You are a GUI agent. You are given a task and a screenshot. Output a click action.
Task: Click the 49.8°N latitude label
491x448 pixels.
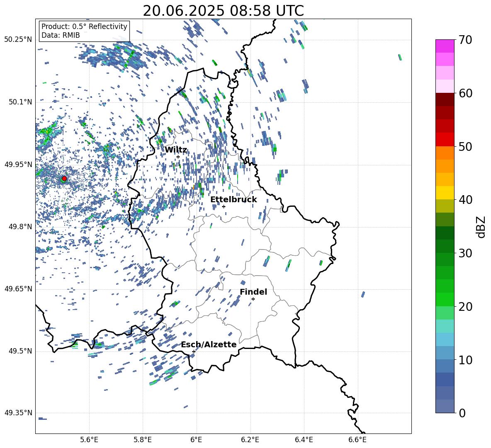20,227
